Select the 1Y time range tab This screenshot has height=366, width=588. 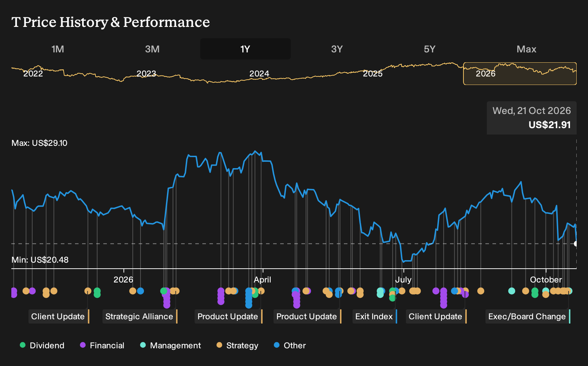coord(245,49)
